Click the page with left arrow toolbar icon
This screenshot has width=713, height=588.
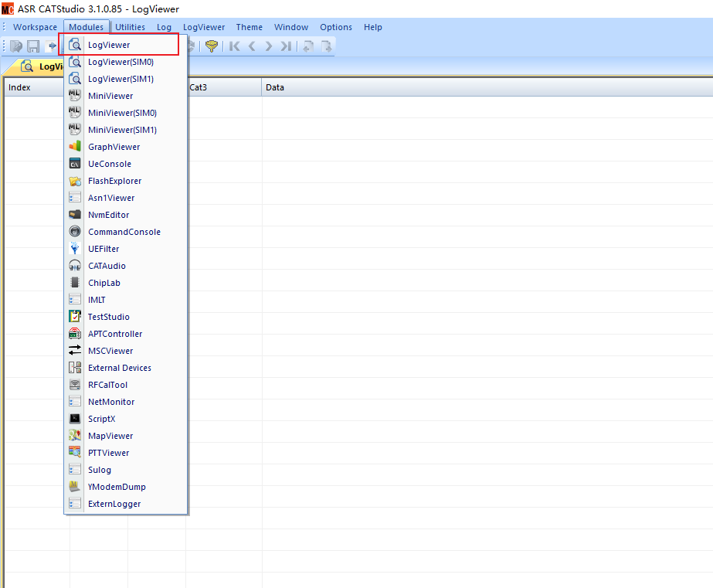point(308,46)
